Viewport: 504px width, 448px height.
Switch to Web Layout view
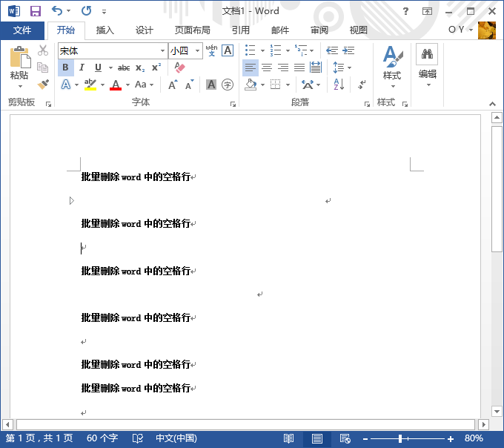tap(345, 438)
